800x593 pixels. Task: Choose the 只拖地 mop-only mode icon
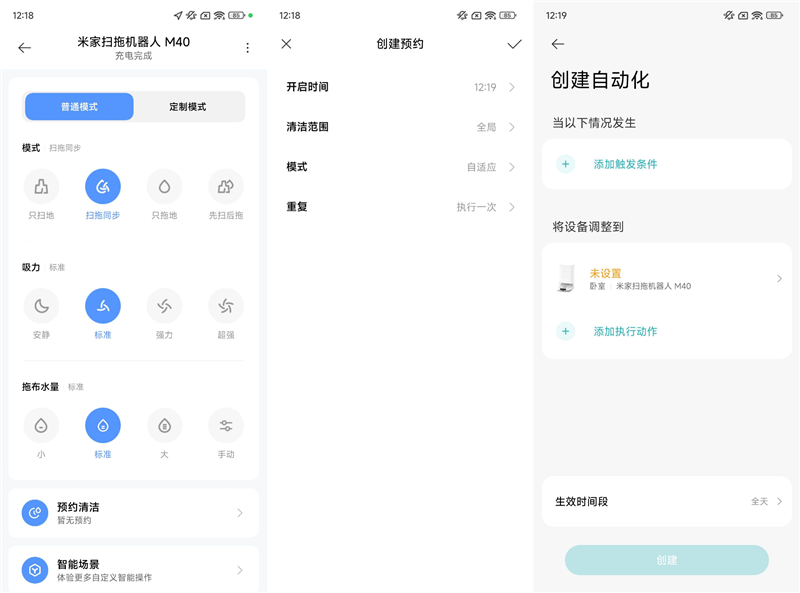164,189
